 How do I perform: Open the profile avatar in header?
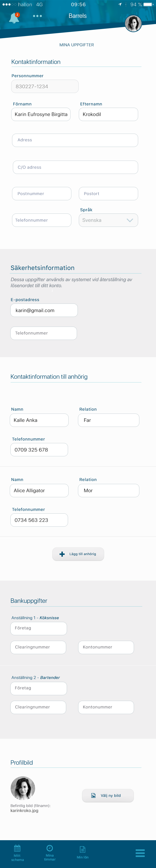pos(133,24)
